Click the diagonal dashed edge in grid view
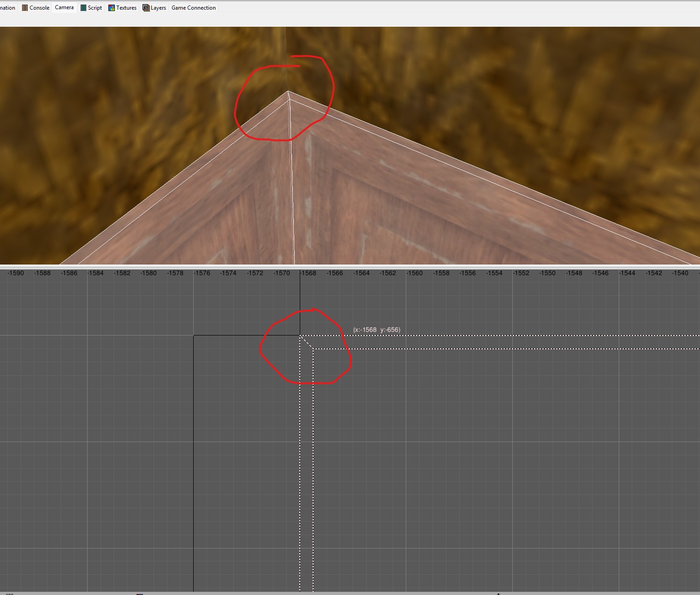The height and width of the screenshot is (595, 700). (x=307, y=342)
